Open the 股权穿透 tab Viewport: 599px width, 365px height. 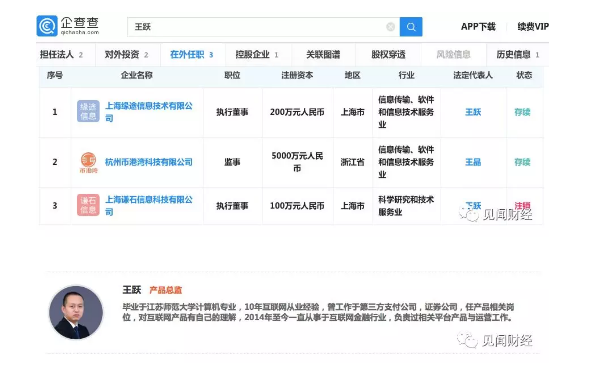click(388, 55)
